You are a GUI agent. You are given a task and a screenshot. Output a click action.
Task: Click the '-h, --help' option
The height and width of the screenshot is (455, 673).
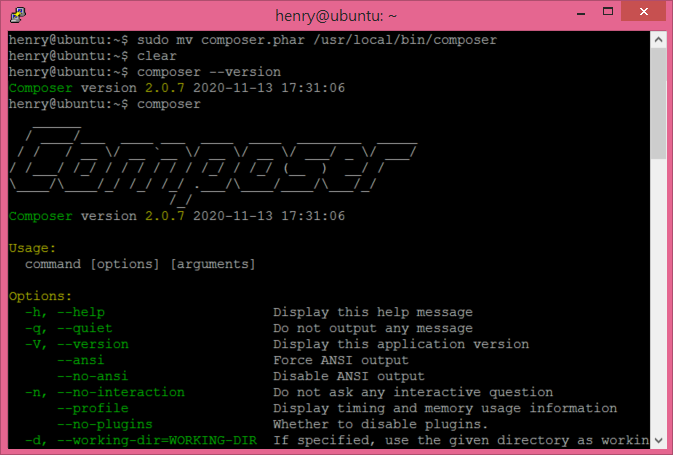[65, 312]
